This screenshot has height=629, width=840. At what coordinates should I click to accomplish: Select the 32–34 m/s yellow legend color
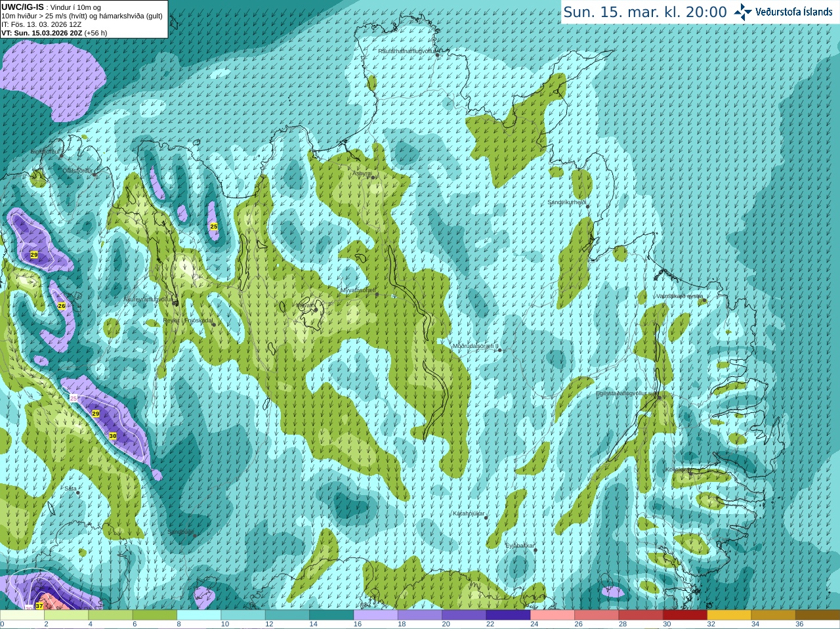pos(729,615)
